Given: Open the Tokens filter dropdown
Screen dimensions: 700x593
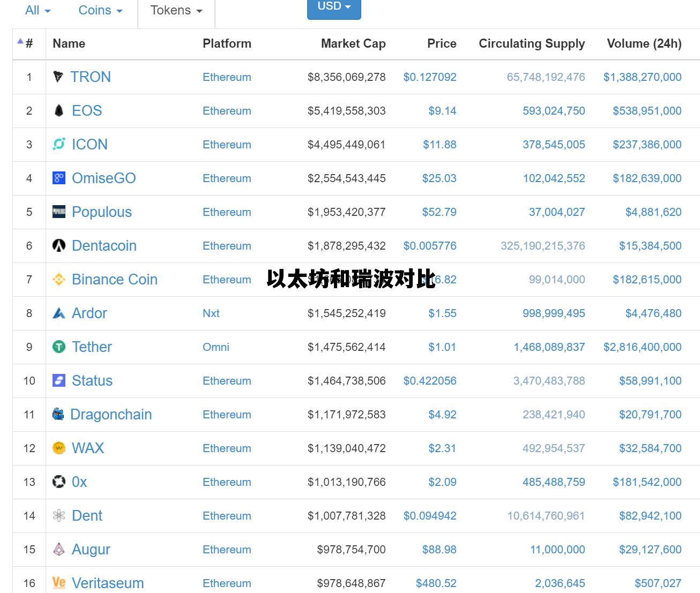Looking at the screenshot, I should [176, 10].
